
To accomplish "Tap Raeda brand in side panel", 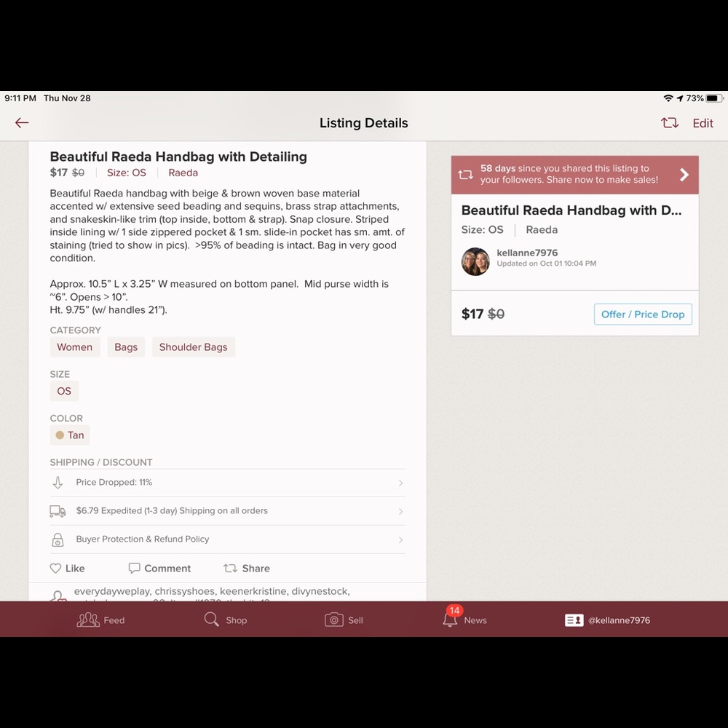I will point(542,229).
